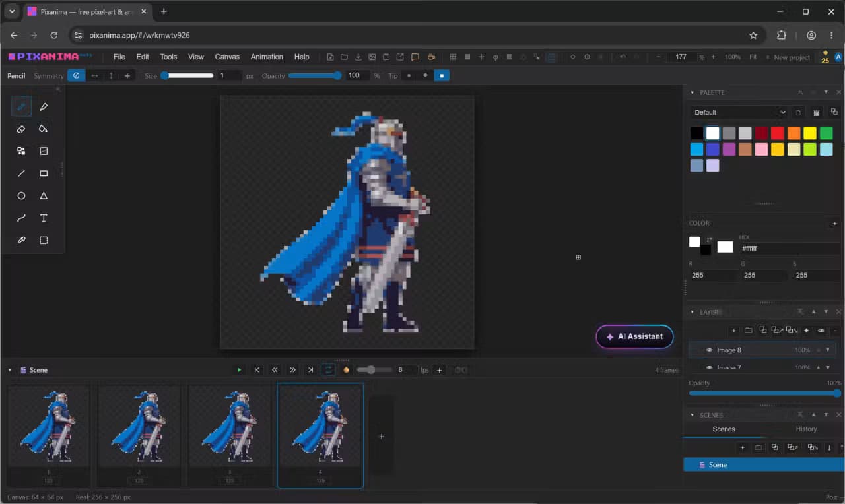Viewport: 845px width, 504px height.
Task: Select the square brush tip
Action: click(x=442, y=76)
